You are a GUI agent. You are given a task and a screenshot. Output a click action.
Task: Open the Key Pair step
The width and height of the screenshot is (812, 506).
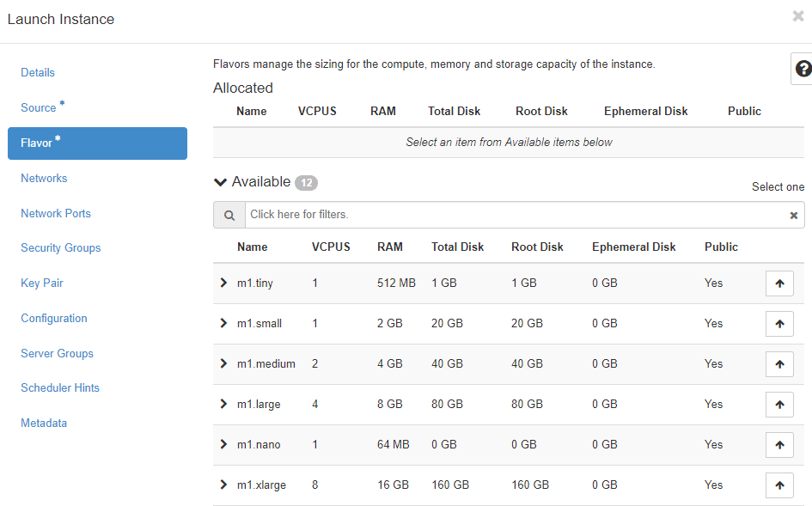[x=42, y=283]
